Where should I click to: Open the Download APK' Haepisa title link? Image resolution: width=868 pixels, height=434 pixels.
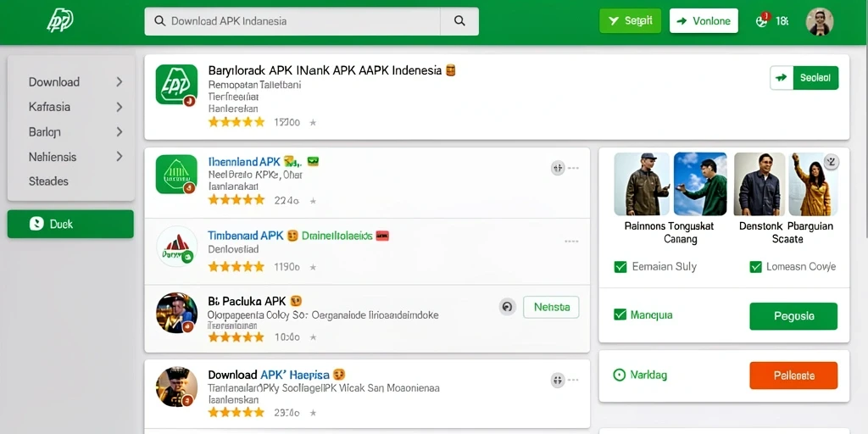click(x=269, y=374)
